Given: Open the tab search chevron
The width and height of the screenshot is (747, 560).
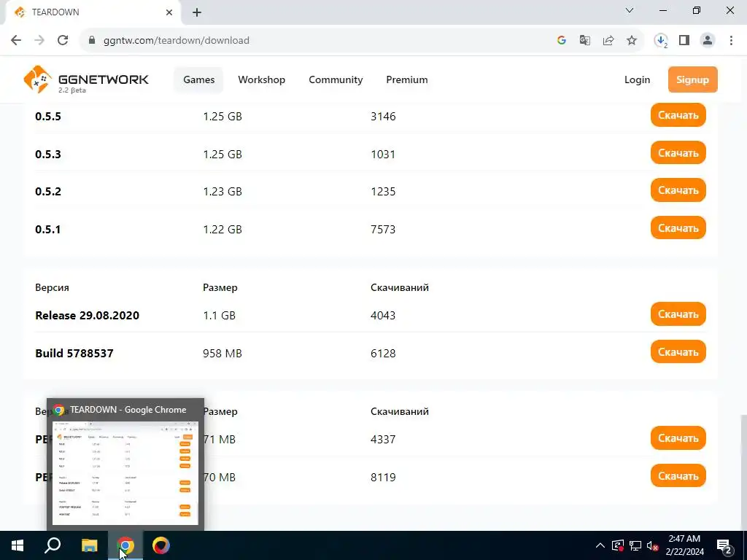Looking at the screenshot, I should pos(630,10).
